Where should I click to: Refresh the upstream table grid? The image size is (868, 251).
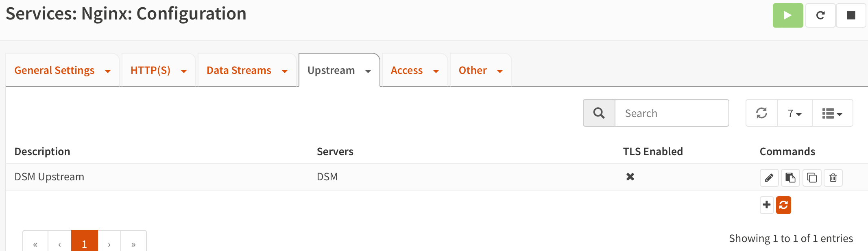pos(761,113)
